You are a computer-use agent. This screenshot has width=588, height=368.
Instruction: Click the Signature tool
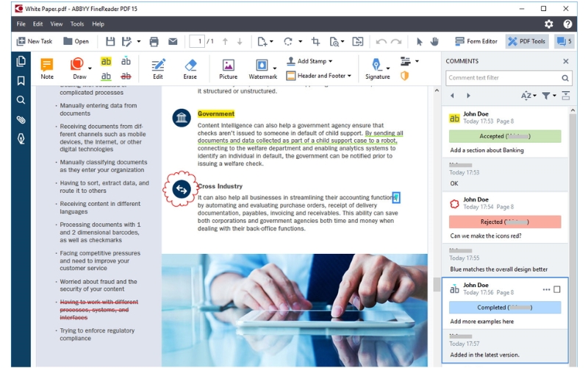tap(377, 68)
